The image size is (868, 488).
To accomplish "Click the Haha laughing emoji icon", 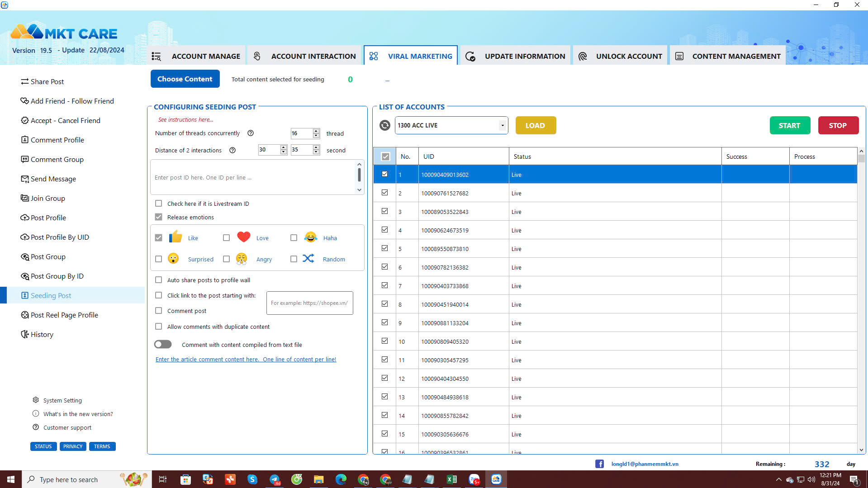I will 311,237.
